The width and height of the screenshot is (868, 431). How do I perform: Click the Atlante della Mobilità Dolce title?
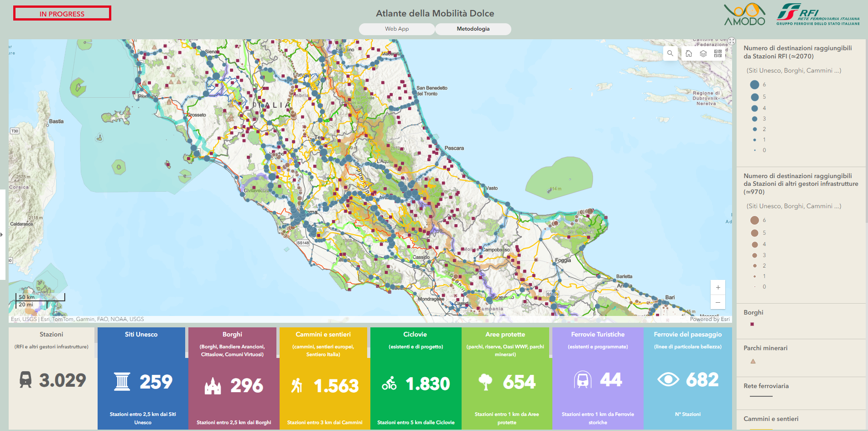(435, 14)
